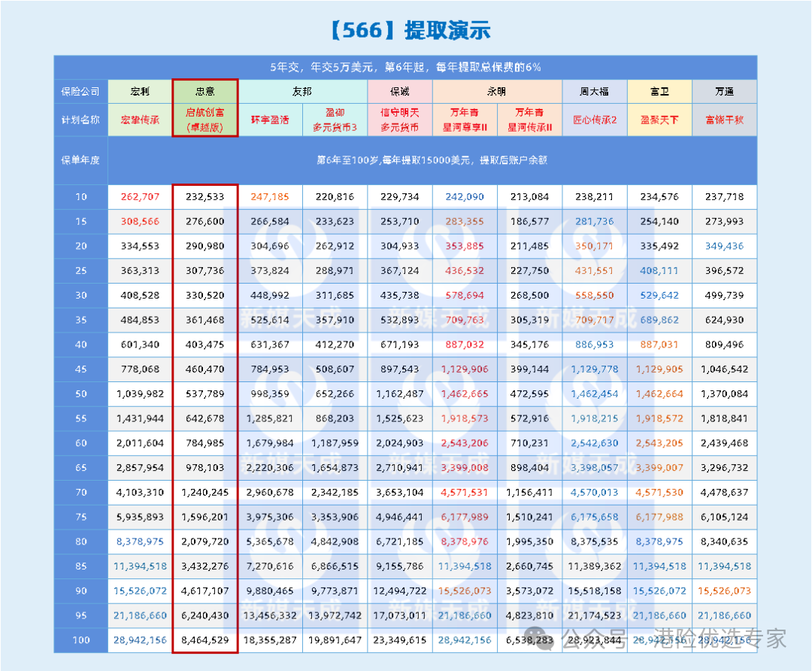The width and height of the screenshot is (812, 671).
Task: Click the policy year 10 row label
Action: click(80, 197)
